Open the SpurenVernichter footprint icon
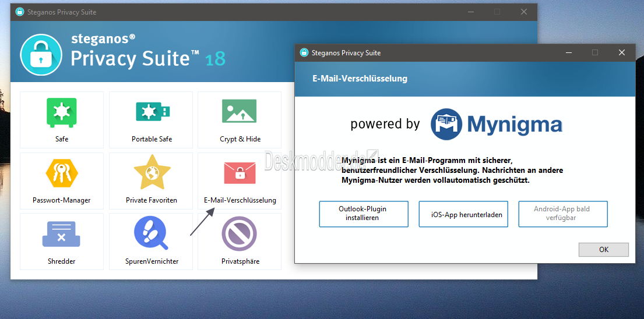Screen dimensions: 644x319 pos(151,233)
